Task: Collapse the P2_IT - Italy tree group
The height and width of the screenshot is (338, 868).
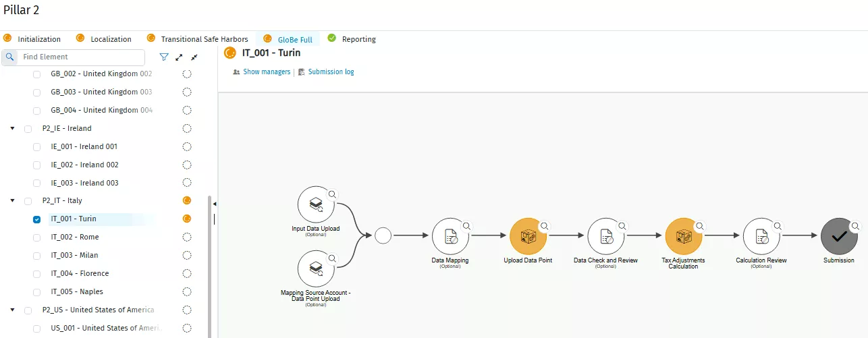Action: [x=12, y=200]
